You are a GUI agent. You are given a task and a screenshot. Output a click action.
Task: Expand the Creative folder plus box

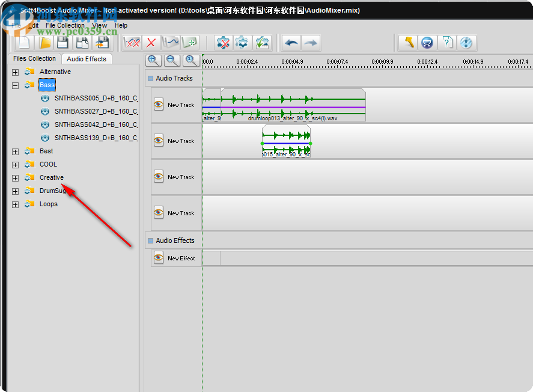click(x=15, y=178)
